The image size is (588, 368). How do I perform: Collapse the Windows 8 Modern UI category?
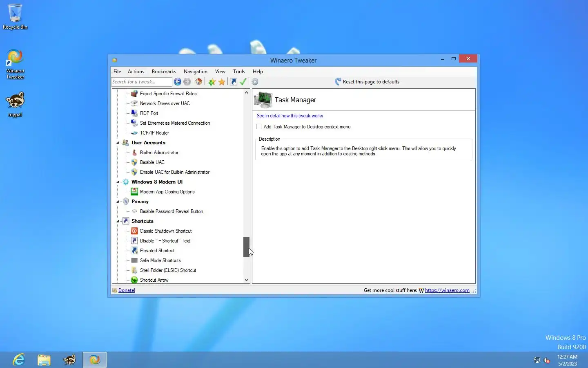[118, 182]
